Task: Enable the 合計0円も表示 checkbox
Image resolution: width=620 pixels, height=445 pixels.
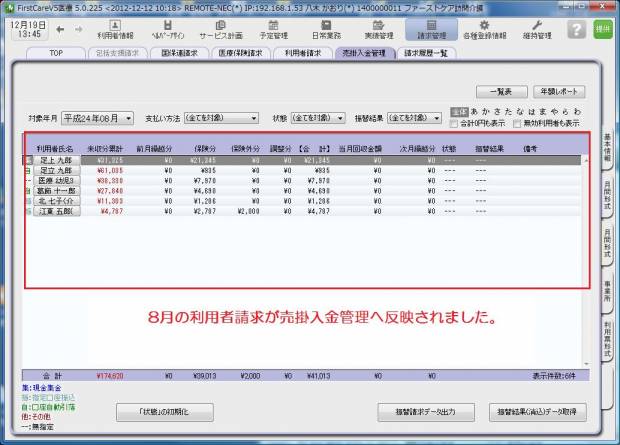Action: click(x=456, y=123)
